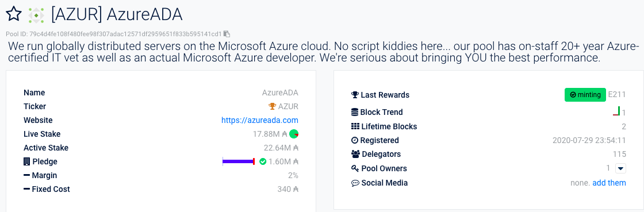This screenshot has width=644, height=212.
Task: Click the E211 epoch label
Action: [617, 95]
